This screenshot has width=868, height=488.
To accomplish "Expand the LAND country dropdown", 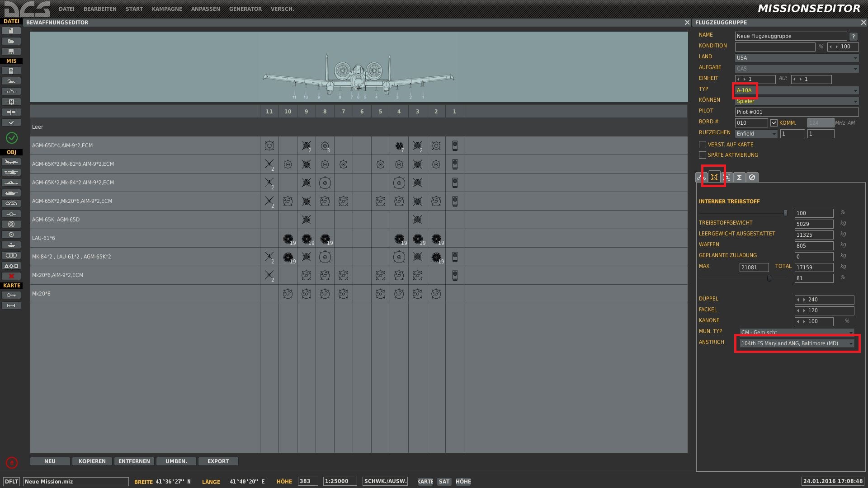I will tap(797, 58).
